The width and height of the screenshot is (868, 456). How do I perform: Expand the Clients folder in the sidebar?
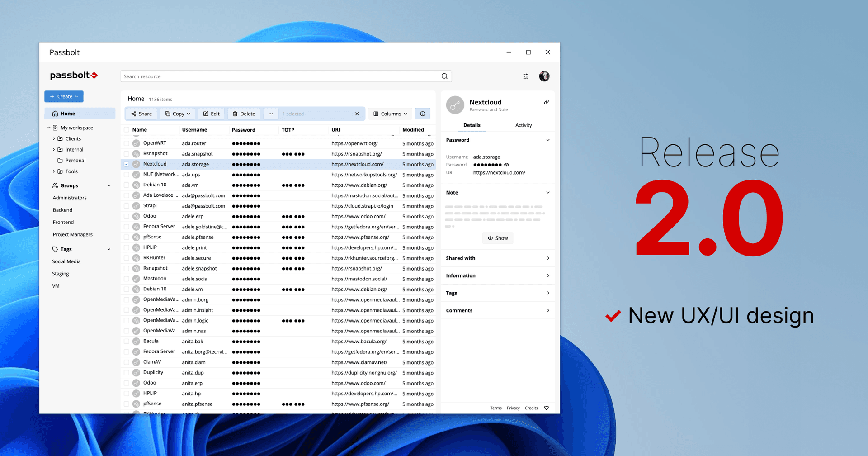54,138
